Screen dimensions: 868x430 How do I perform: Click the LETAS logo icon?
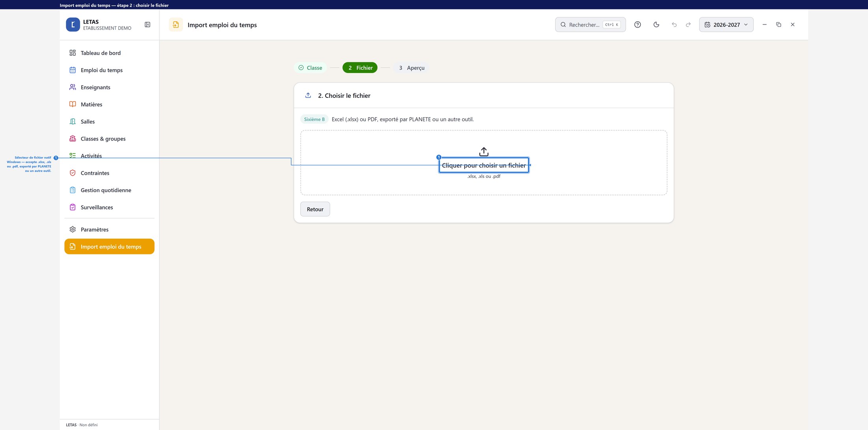pos(73,24)
